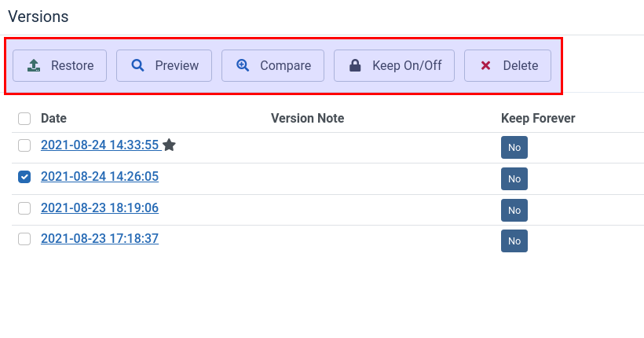Viewport: 644px width, 338px height.
Task: Toggle Keep Forever for 17:18:37 version
Action: click(x=514, y=241)
